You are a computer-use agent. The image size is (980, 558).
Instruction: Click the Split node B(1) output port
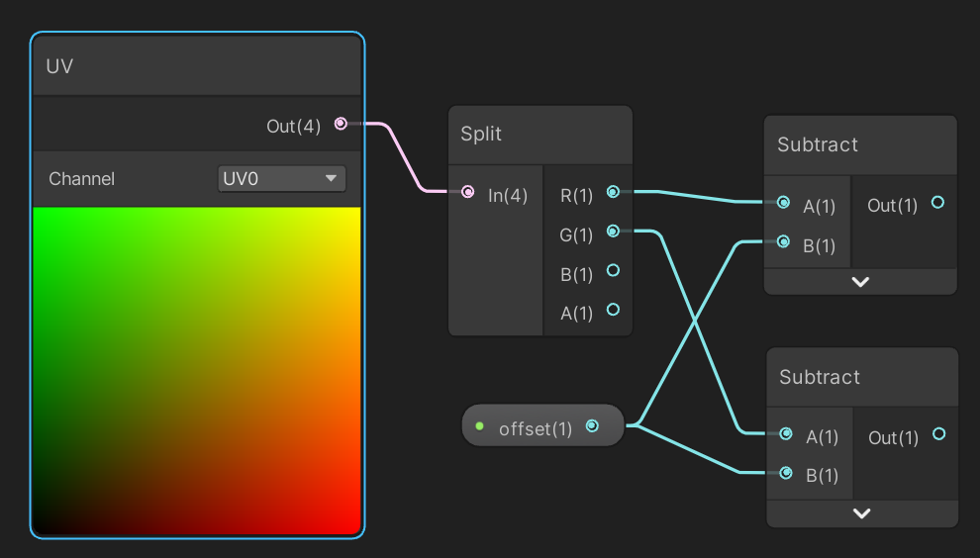[x=613, y=270]
